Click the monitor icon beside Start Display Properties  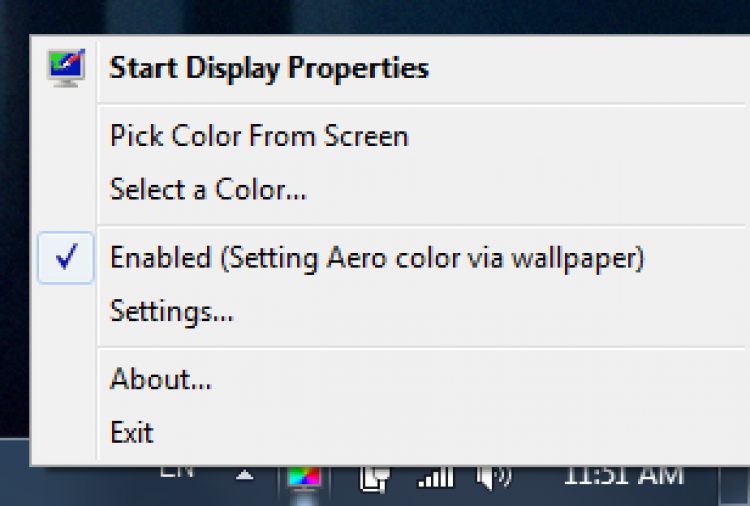(x=66, y=68)
